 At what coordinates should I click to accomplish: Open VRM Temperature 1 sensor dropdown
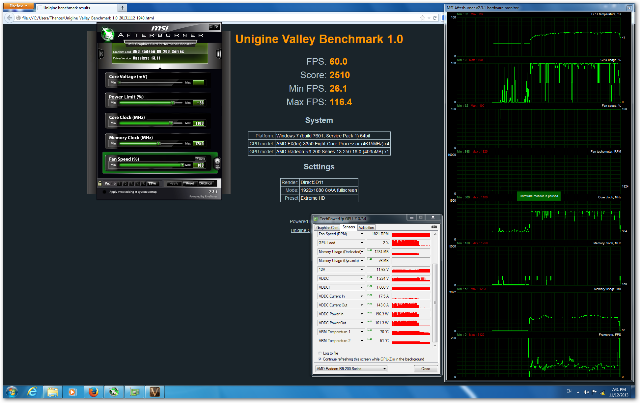[x=362, y=332]
